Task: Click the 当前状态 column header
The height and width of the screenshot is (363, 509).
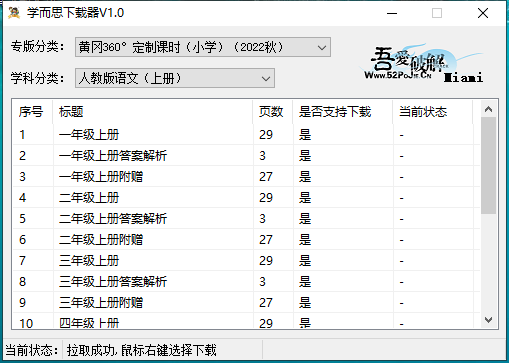Action: click(432, 112)
